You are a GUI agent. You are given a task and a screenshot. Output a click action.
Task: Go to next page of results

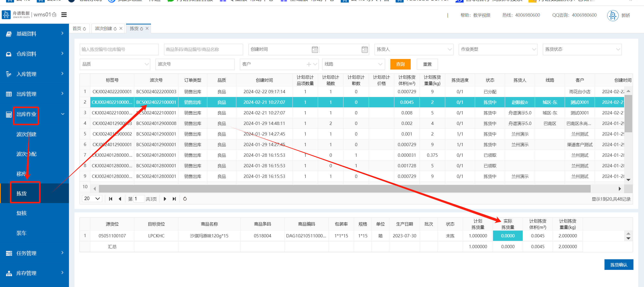click(165, 199)
